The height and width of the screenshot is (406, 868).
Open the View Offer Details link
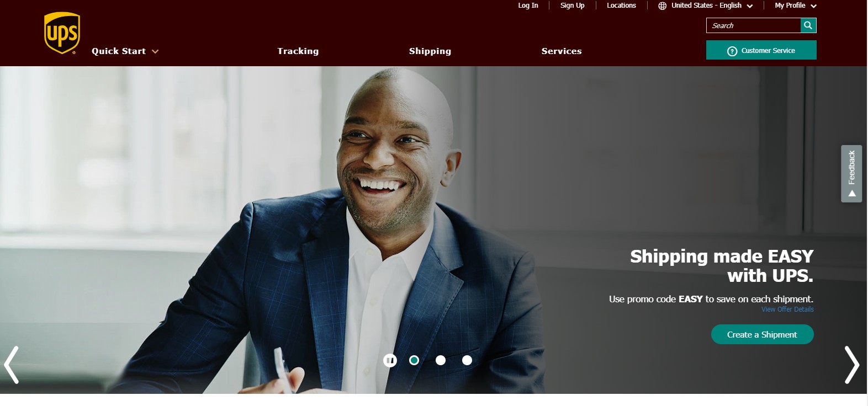(x=787, y=309)
